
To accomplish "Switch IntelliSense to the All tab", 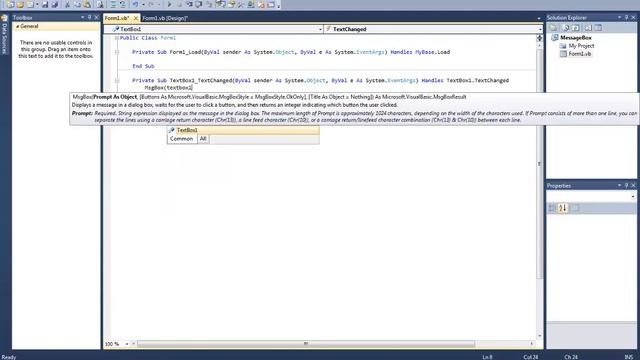I will tap(203, 139).
